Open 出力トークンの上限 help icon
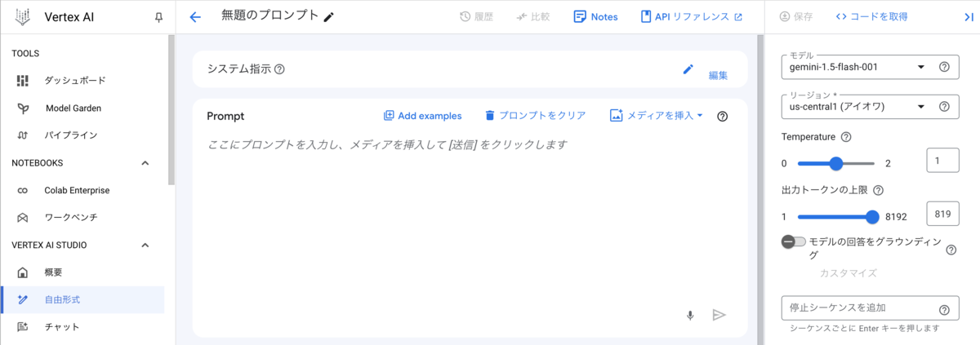Screen dimensions: 980x345 878,190
